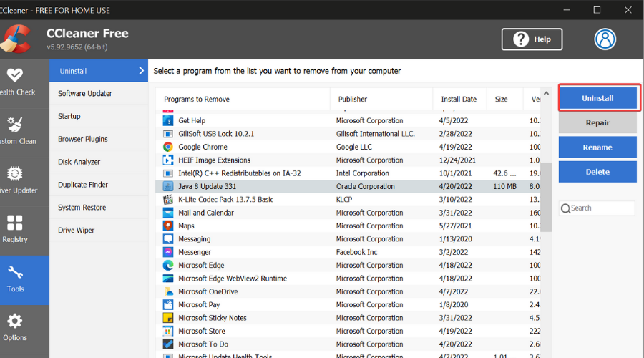Click the Microsoft To Do icon

pos(168,344)
